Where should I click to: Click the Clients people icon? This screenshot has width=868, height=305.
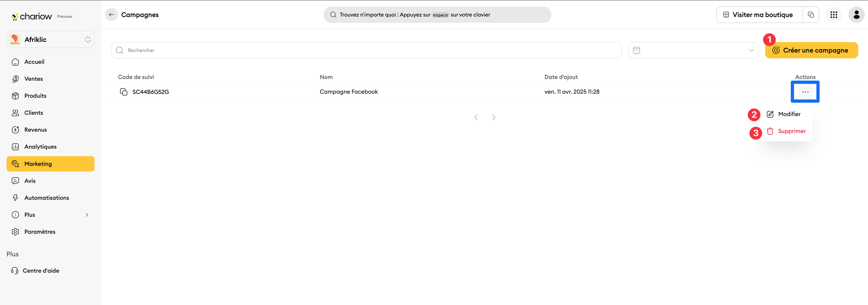click(16, 113)
